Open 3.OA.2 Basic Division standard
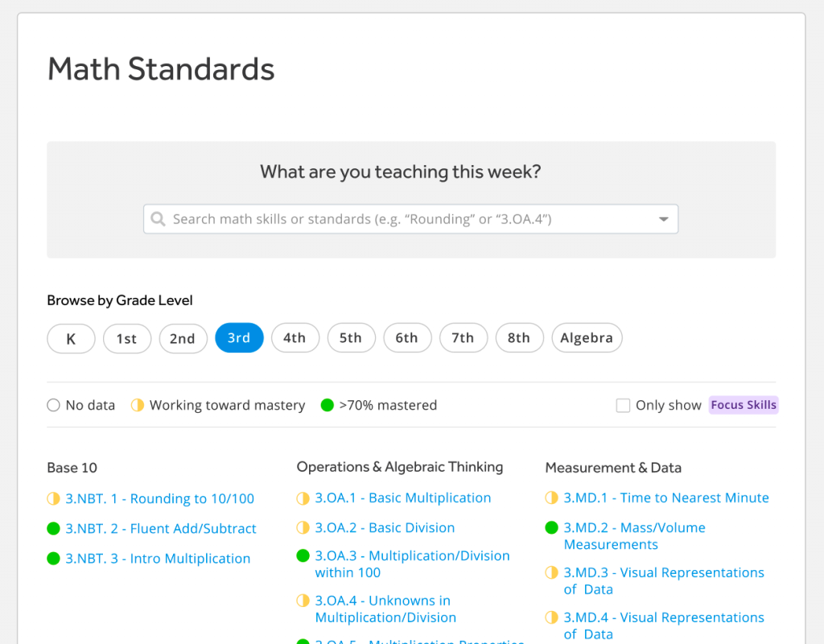Viewport: 824px width, 644px height. (385, 528)
